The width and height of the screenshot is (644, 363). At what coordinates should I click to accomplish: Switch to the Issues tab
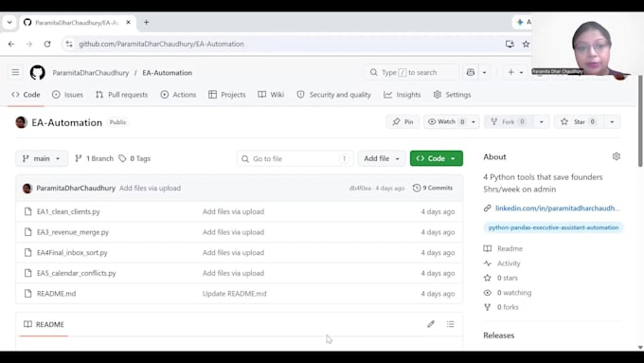pos(68,95)
